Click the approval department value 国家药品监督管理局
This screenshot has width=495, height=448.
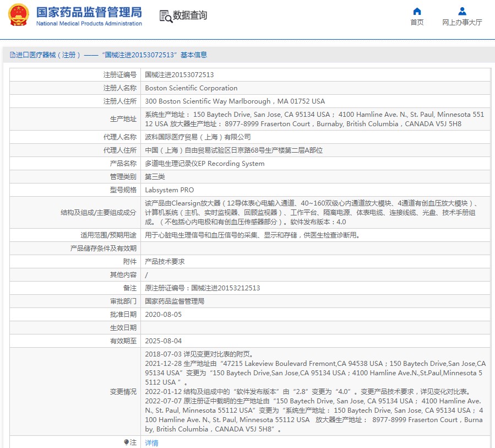click(175, 301)
